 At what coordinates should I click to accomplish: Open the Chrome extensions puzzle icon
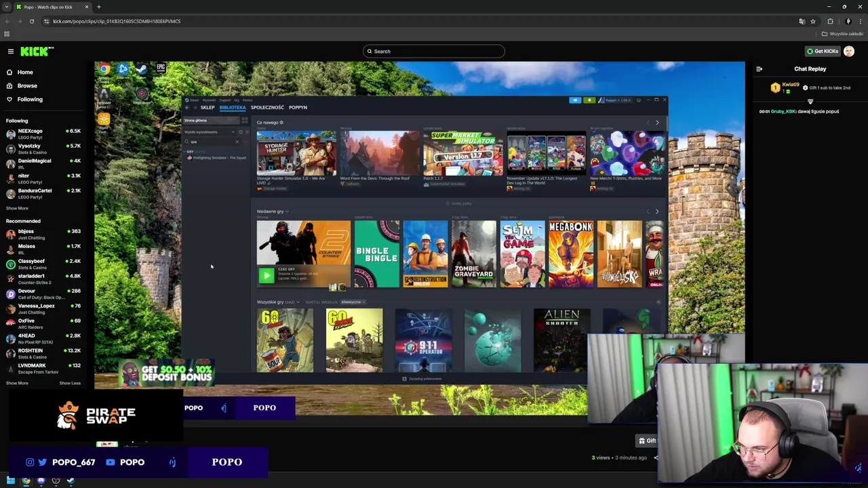click(830, 21)
